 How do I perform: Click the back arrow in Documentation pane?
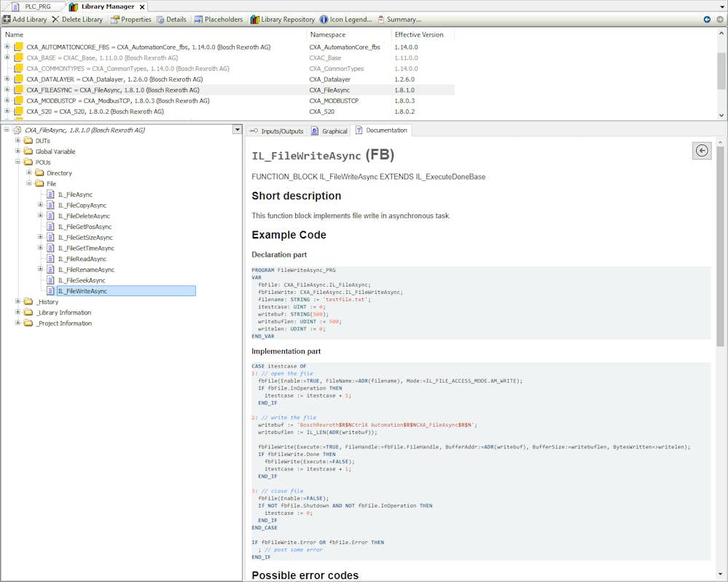pyautogui.click(x=701, y=150)
